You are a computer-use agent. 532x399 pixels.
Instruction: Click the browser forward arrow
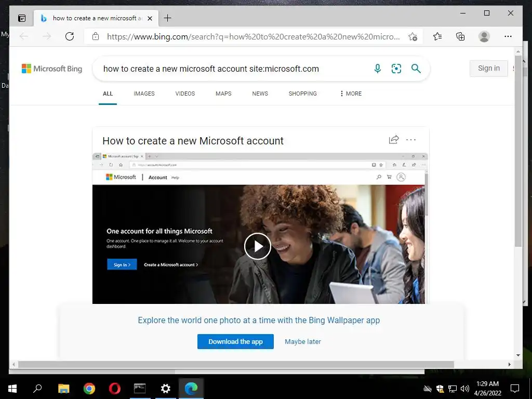coord(46,36)
